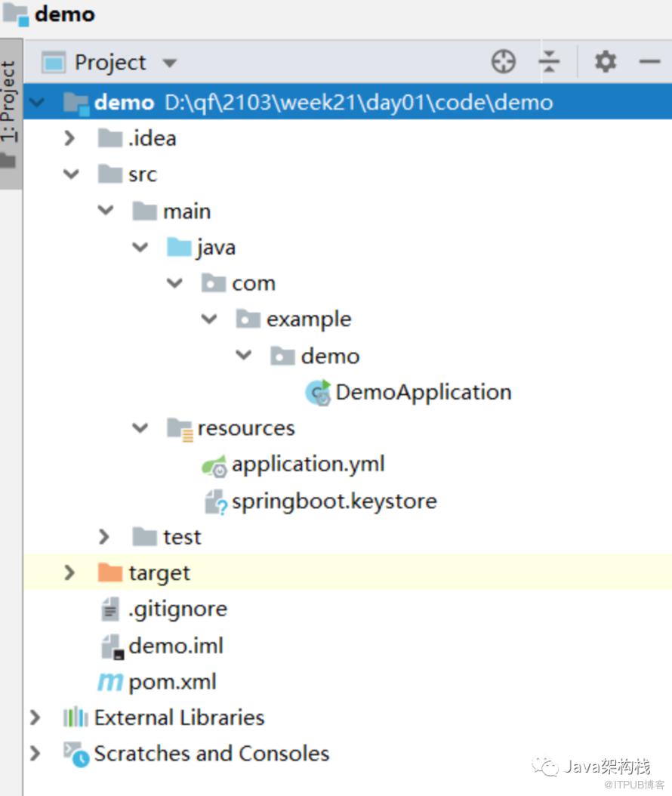Image resolution: width=672 pixels, height=796 pixels.
Task: Click the Collapse All icon in Project toolbar
Action: 549,62
